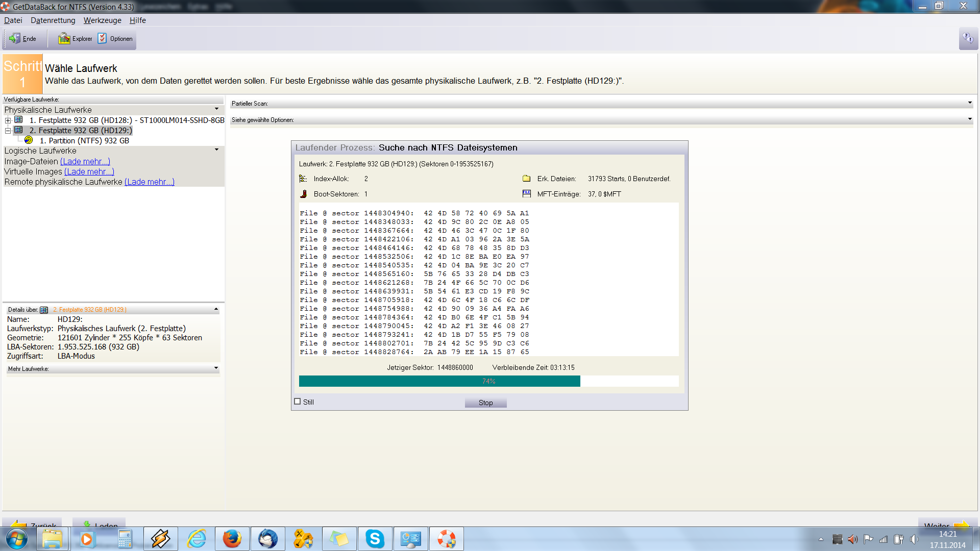Image resolution: width=980 pixels, height=551 pixels.
Task: Open the Explorer toolbar button
Action: click(x=75, y=39)
